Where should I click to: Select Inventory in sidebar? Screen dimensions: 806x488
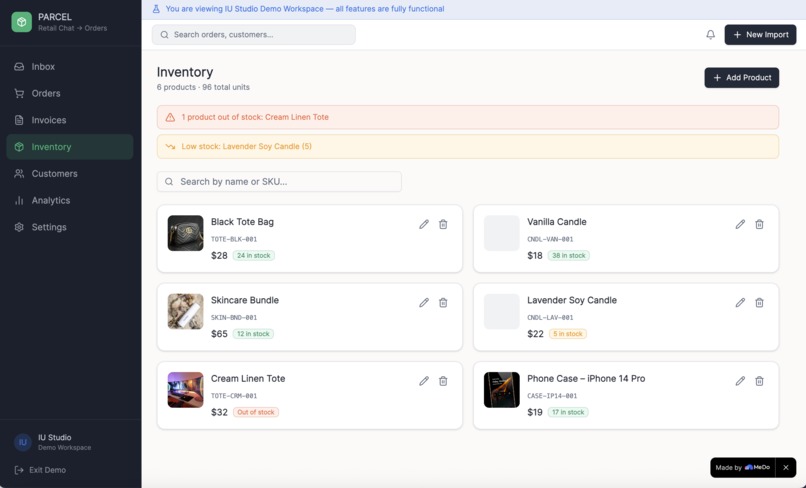70,147
